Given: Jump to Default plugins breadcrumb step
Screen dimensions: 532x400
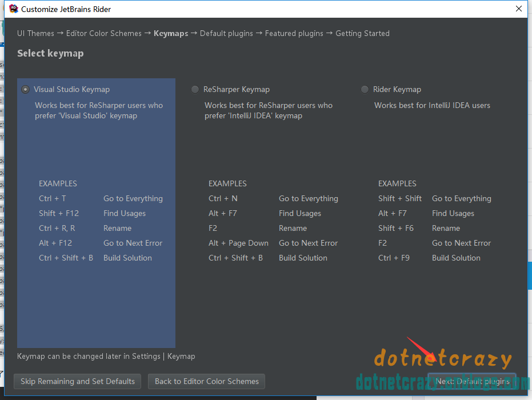Looking at the screenshot, I should click(226, 34).
